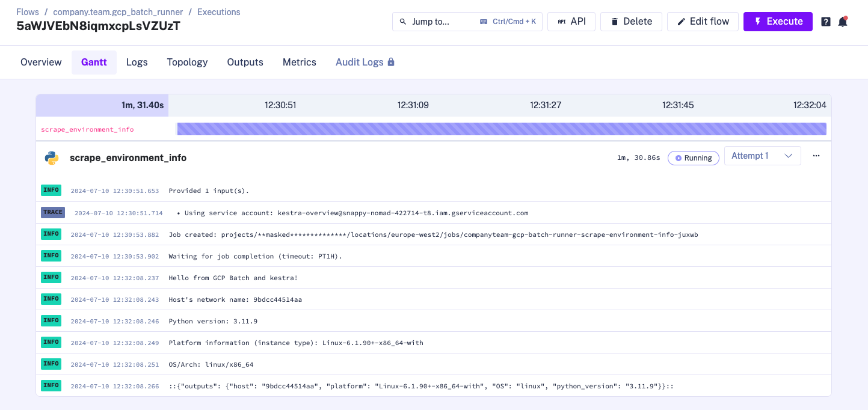
Task: Open the API button
Action: click(x=571, y=22)
